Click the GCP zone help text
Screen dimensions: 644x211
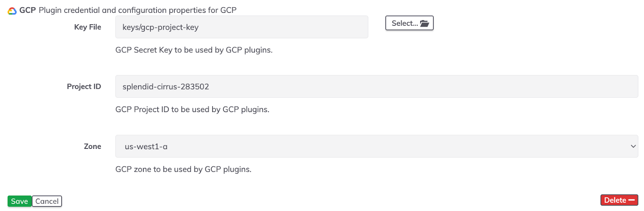tap(183, 169)
